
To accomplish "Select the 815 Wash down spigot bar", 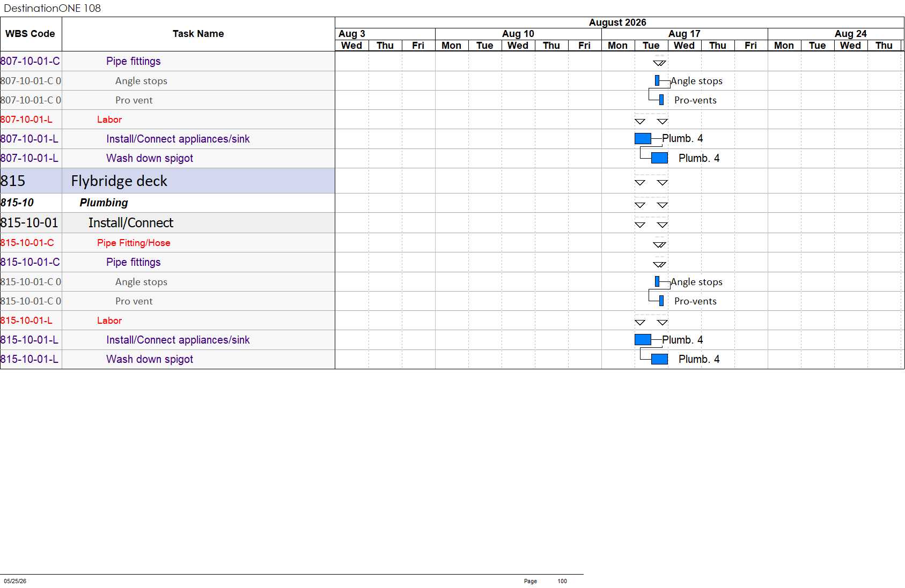I will [x=659, y=359].
